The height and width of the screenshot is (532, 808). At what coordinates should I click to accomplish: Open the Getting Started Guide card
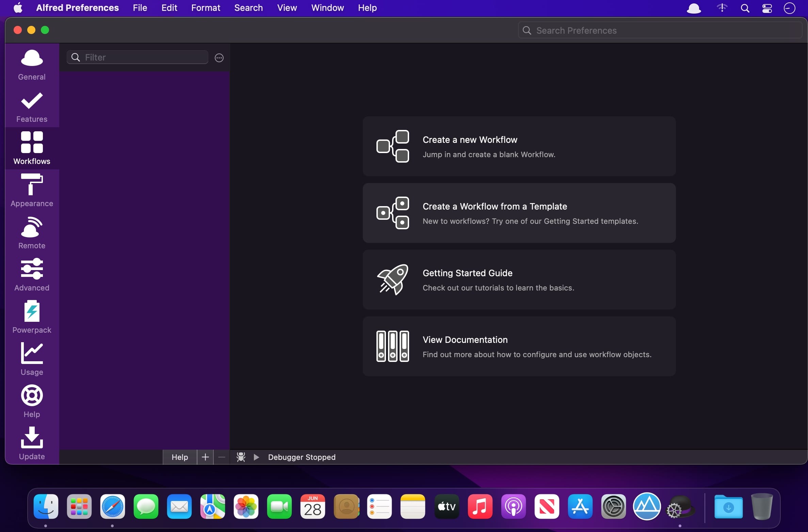click(x=519, y=280)
